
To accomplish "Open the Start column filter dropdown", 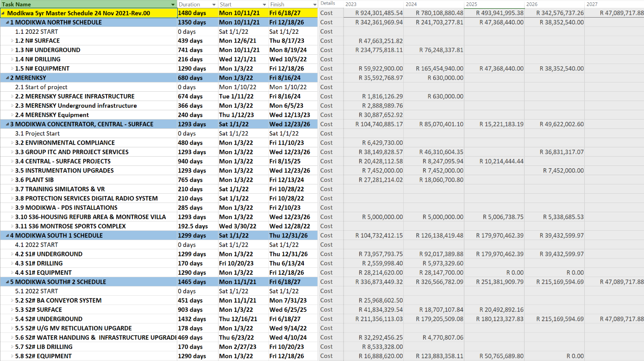I will [264, 4].
